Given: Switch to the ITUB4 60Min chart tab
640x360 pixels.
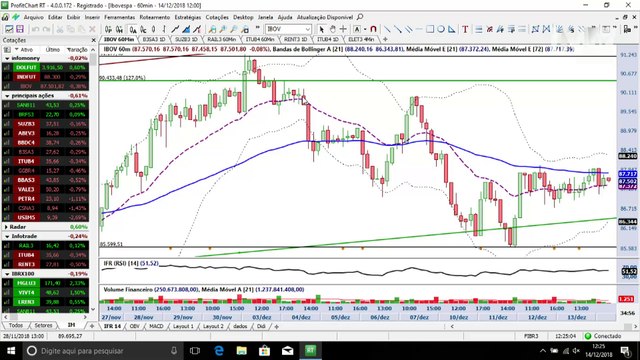Looking at the screenshot, I should 260,39.
